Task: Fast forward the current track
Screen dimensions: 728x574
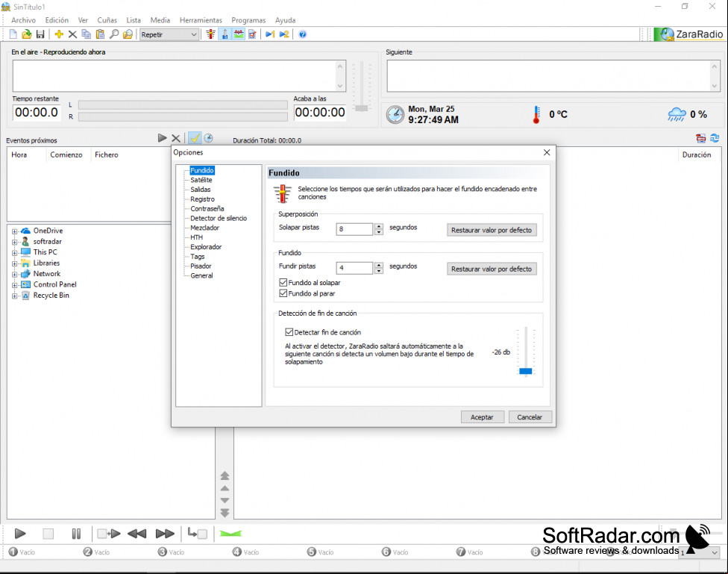Action: pos(165,534)
